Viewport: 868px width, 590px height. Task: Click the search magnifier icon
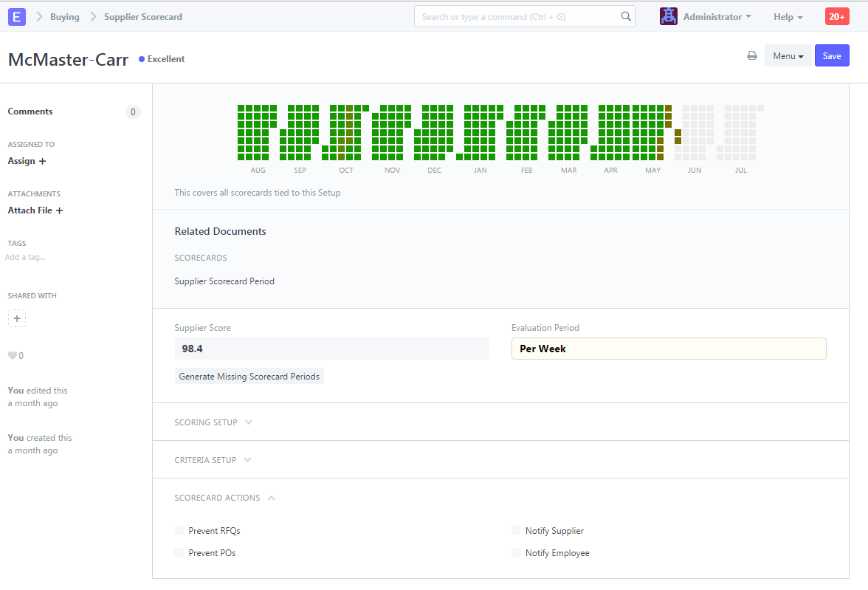coord(625,16)
